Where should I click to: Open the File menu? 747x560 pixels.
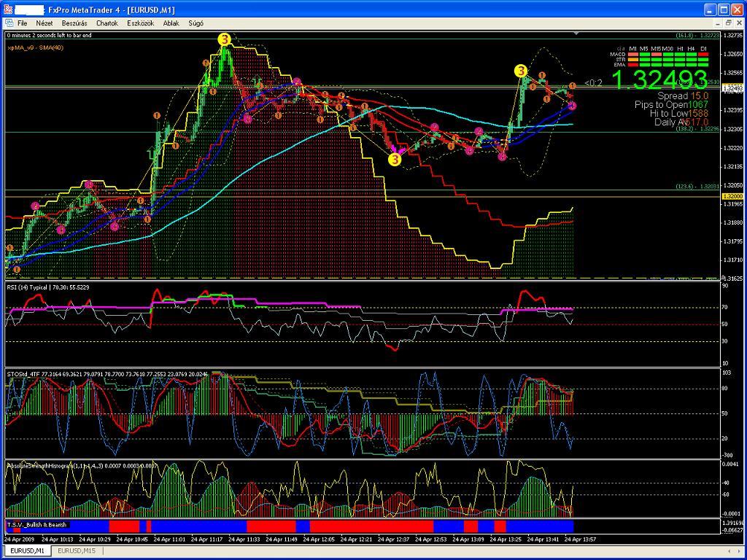pyautogui.click(x=22, y=23)
